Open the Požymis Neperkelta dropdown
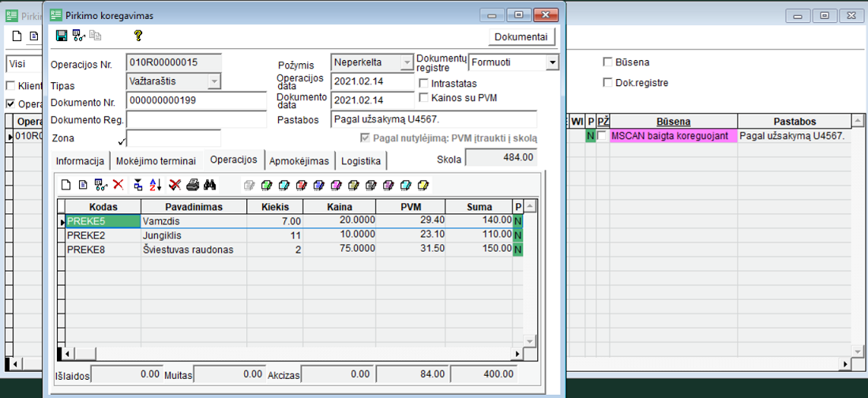This screenshot has height=398, width=868. tap(407, 62)
